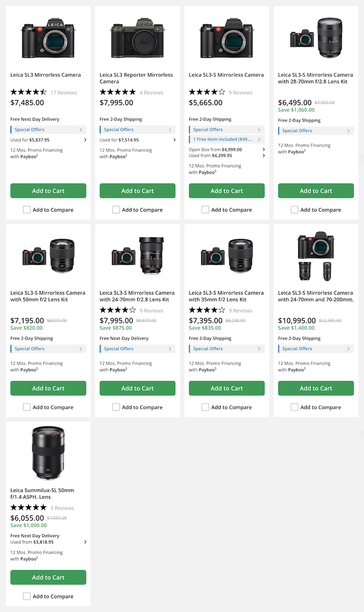Expand Special Offers on Leica SL3 Mirrorless Camera
Image resolution: width=364 pixels, height=612 pixels.
click(x=48, y=130)
